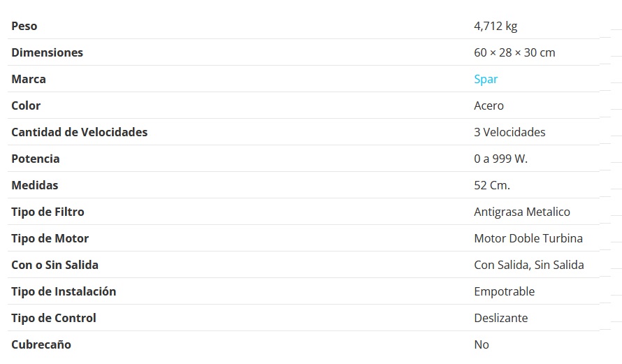Image resolution: width=622 pixels, height=364 pixels.
Task: Click the Acero color value
Action: click(x=489, y=106)
